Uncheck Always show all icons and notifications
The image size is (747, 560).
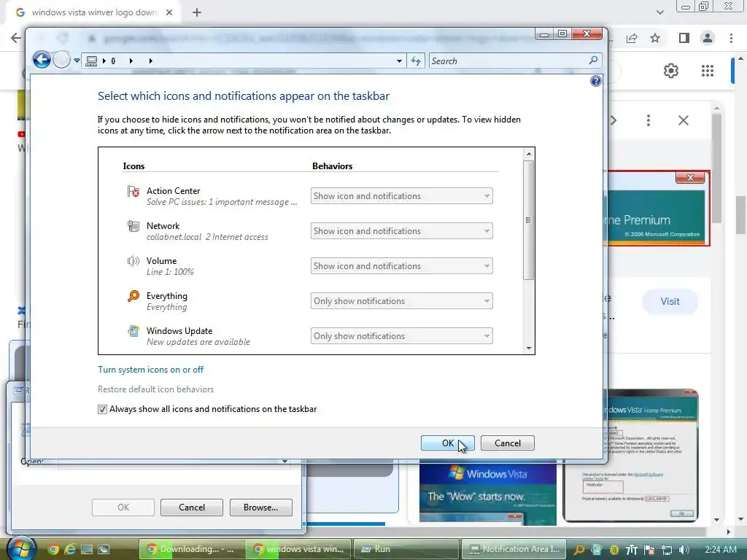coord(102,410)
